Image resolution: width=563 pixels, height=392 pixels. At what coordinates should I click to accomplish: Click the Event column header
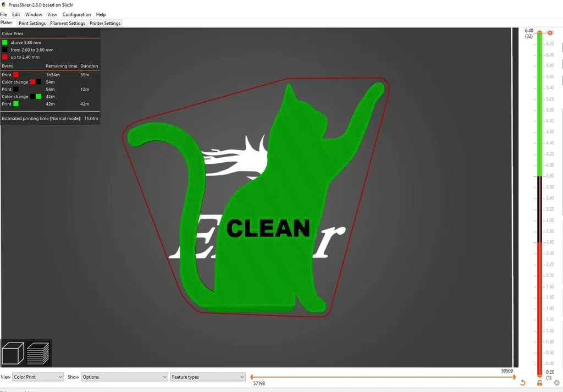point(7,66)
